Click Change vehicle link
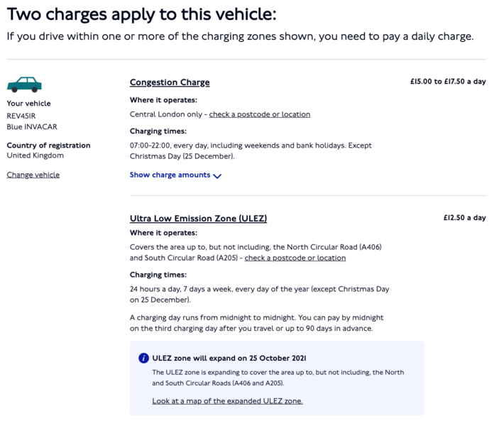The image size is (504, 426). click(33, 175)
